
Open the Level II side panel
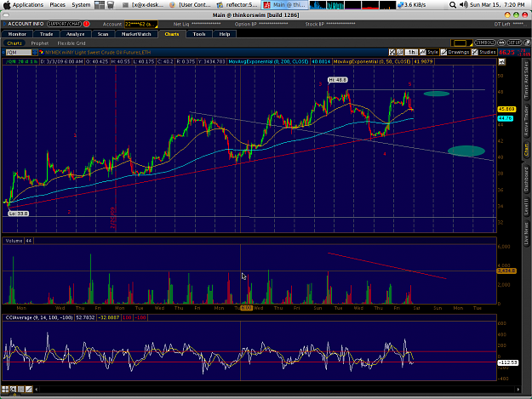coord(526,207)
